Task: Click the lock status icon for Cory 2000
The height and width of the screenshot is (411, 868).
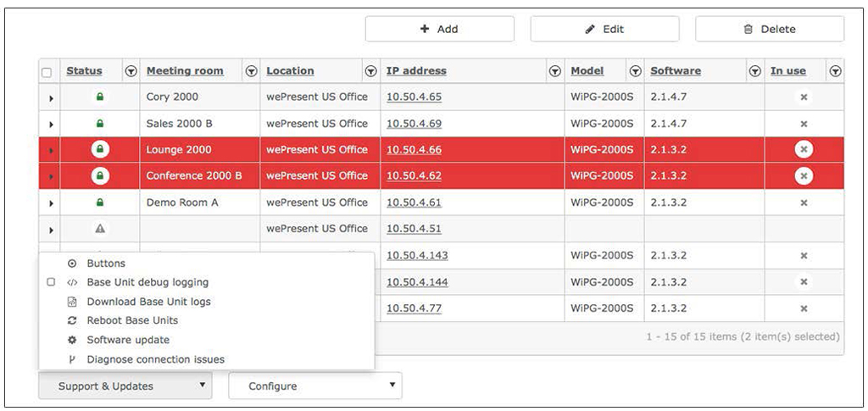Action: (100, 97)
